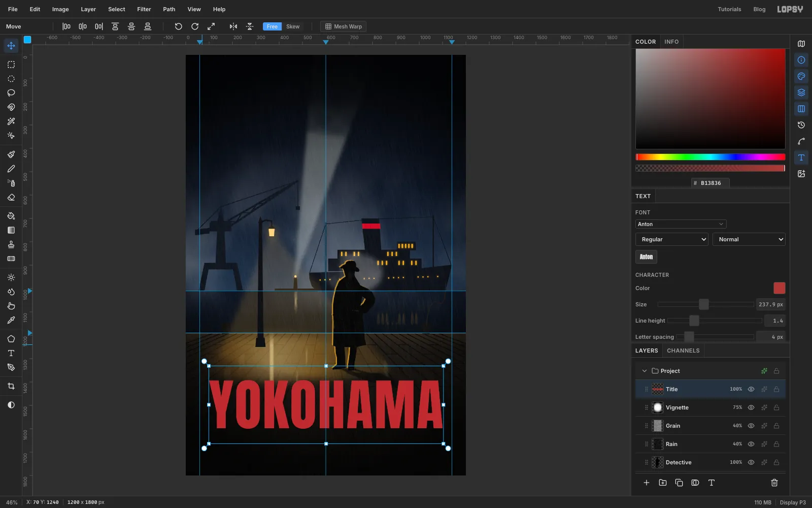Add a new layer with plus icon
This screenshot has width=812, height=508.
(647, 483)
